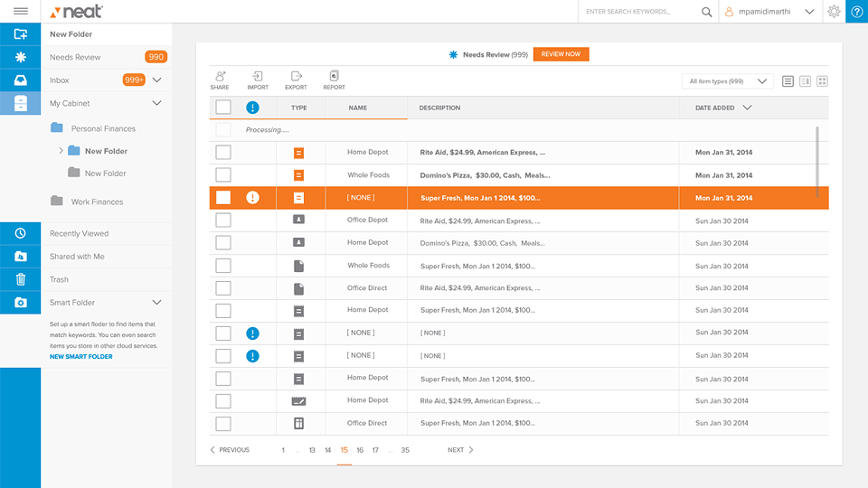Switch to grid thumbnail view icon

click(x=822, y=81)
